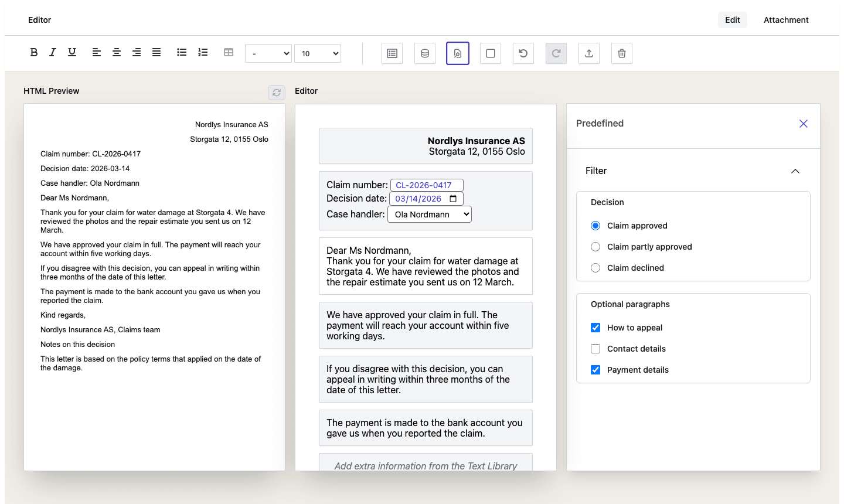
Task: Uncheck Payment details paragraph
Action: pyautogui.click(x=595, y=370)
